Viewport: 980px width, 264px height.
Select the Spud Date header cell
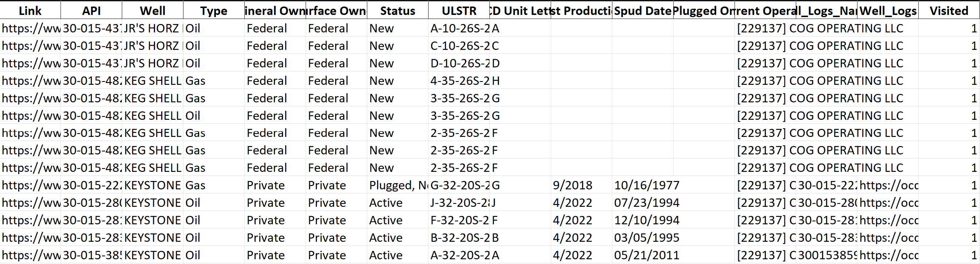(643, 11)
